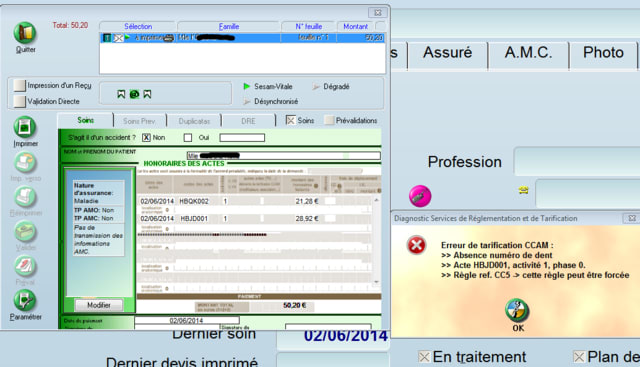The height and width of the screenshot is (367, 640).
Task: Select the Désynchronisé mode arrow
Action: 247,101
